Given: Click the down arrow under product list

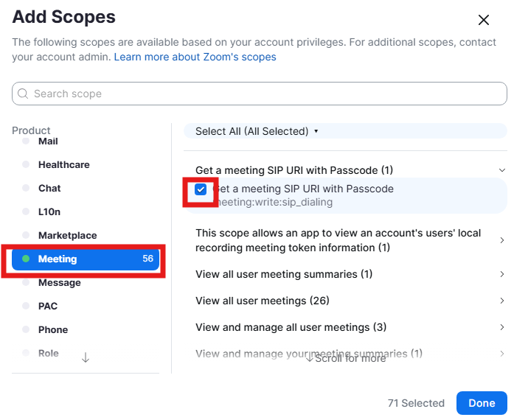Looking at the screenshot, I should [86, 358].
